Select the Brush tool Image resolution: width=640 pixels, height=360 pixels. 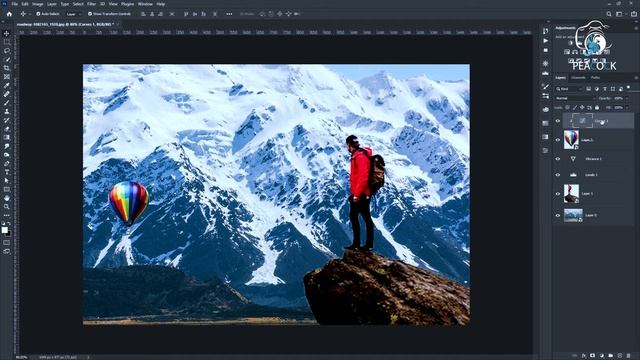click(x=7, y=102)
